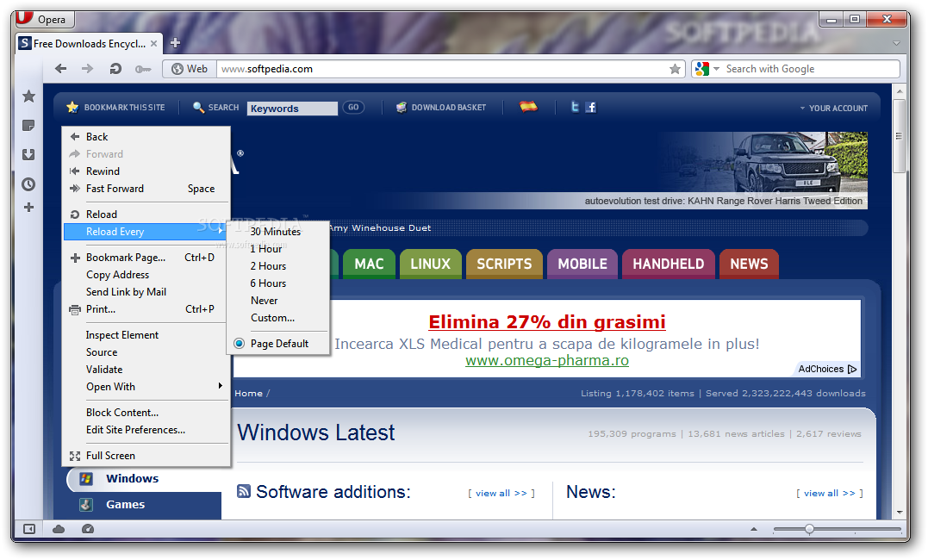Open the password wand key icon
The image size is (928, 560).
point(143,69)
